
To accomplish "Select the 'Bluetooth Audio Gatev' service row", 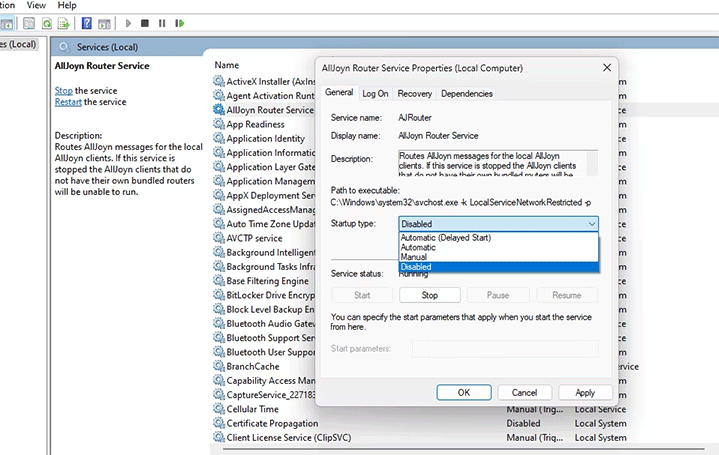I will 264,323.
